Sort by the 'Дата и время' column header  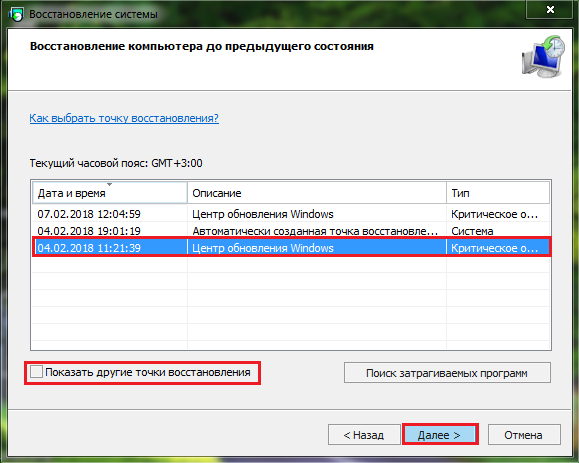pos(110,192)
